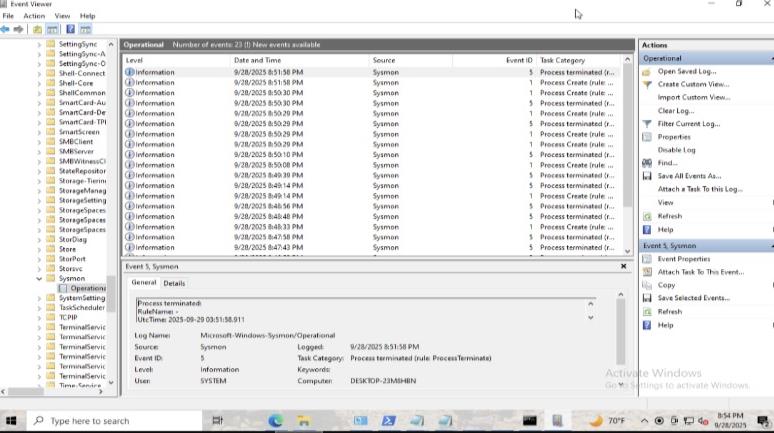Click the Save All Events As disk icon
The image size is (774, 433).
click(x=647, y=176)
